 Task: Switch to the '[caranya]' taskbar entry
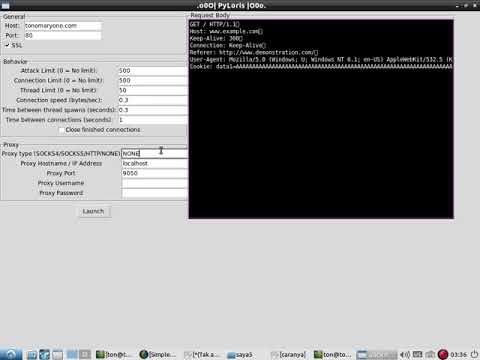[289, 355]
